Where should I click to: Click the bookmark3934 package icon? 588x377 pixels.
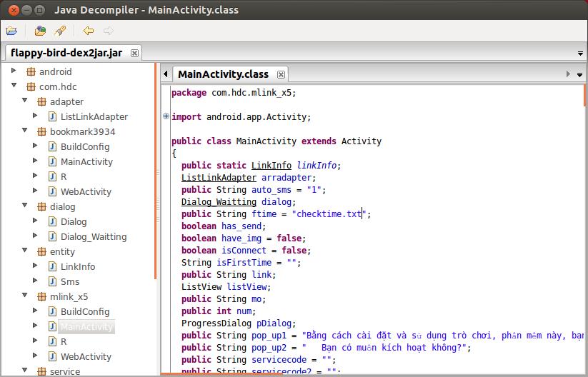41,131
